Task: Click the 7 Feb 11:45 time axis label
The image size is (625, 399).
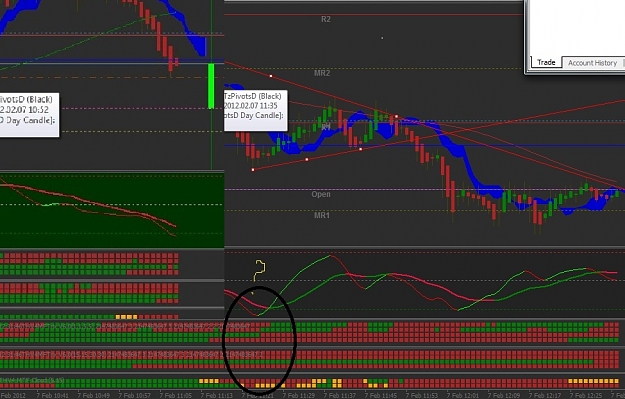Action: [381, 395]
